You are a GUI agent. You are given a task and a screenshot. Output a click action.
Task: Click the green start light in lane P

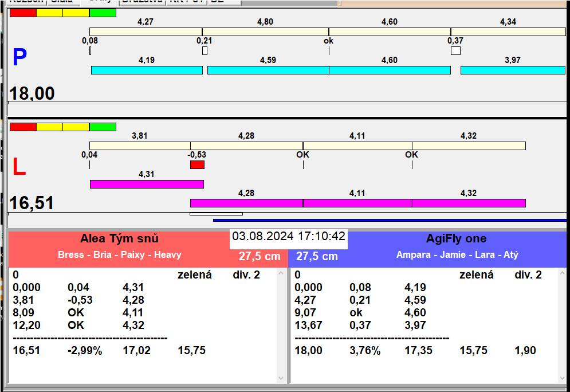103,13
